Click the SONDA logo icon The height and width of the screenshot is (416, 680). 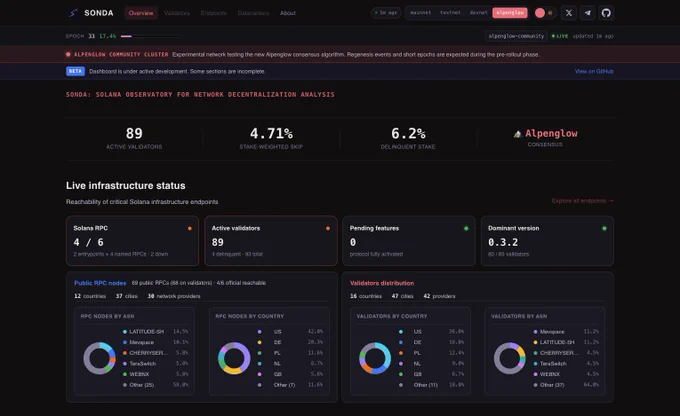(73, 13)
